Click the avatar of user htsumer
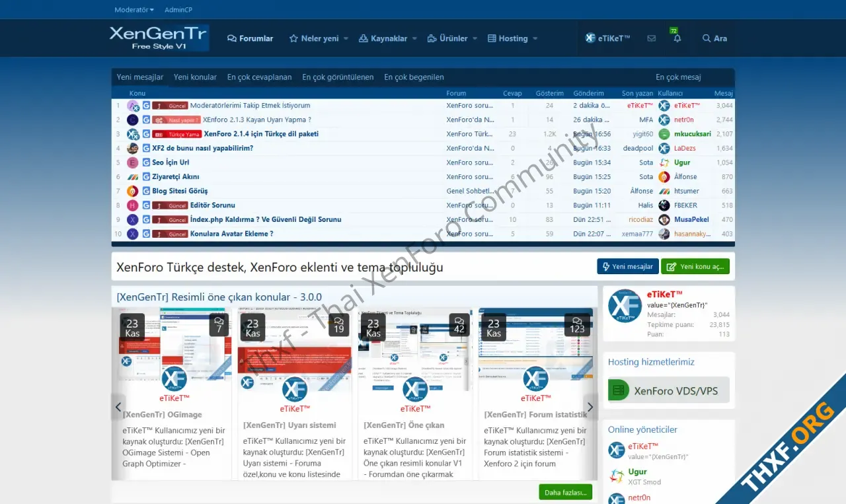This screenshot has height=504, width=846. point(664,191)
